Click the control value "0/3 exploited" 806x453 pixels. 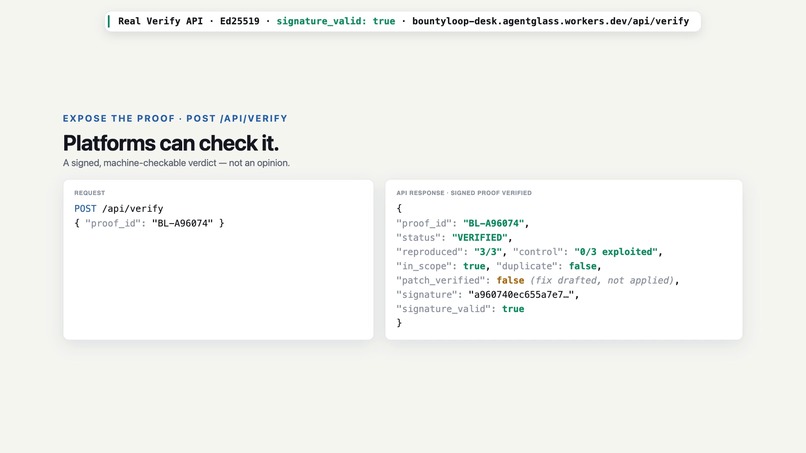pyautogui.click(x=616, y=252)
